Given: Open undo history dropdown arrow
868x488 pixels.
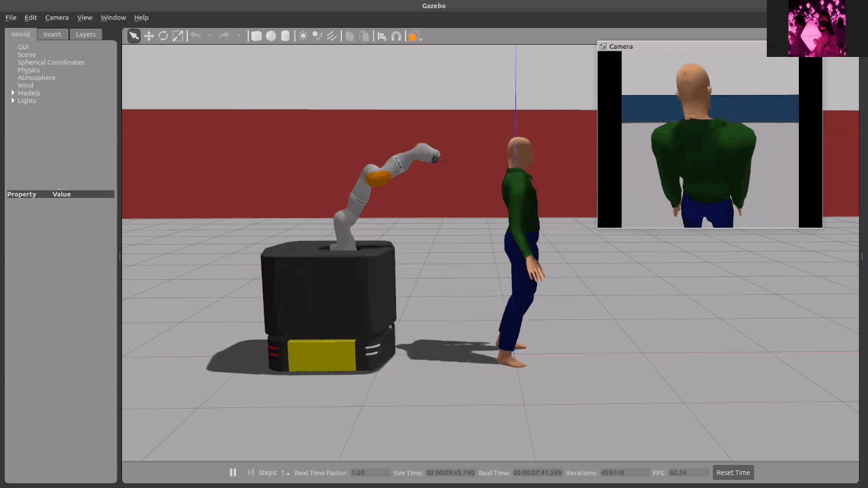Looking at the screenshot, I should coord(210,36).
